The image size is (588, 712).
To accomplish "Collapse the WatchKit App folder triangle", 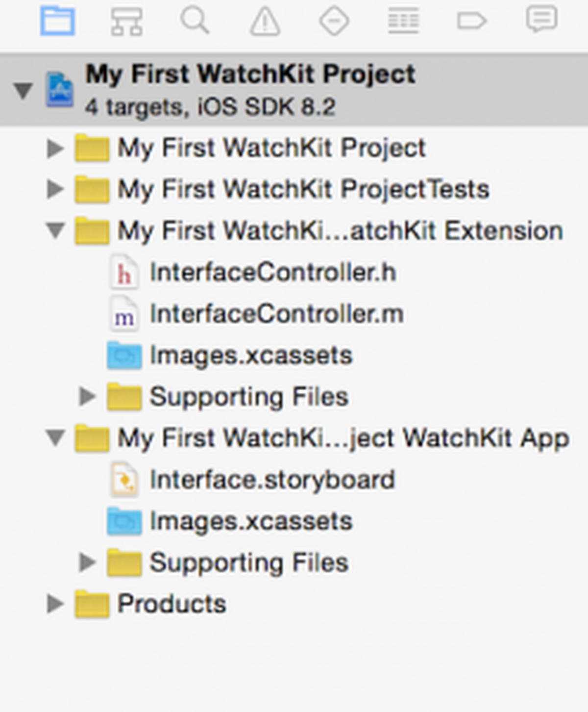I will [x=55, y=437].
